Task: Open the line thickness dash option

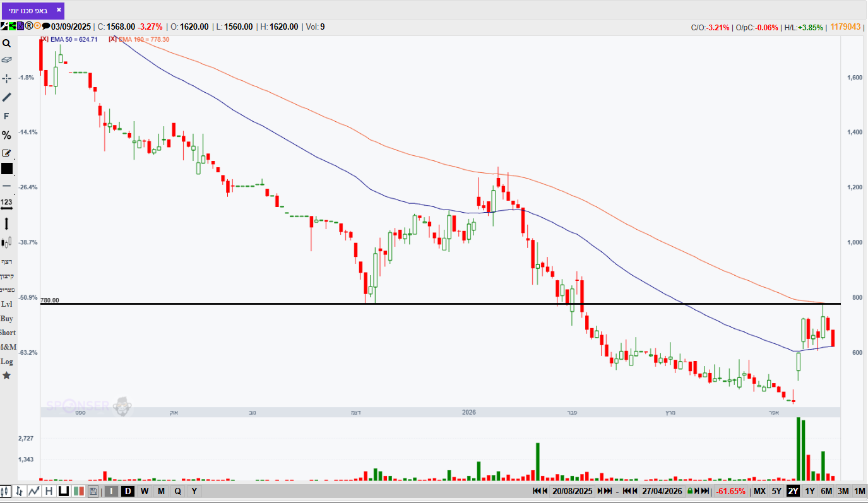Action: point(6,186)
